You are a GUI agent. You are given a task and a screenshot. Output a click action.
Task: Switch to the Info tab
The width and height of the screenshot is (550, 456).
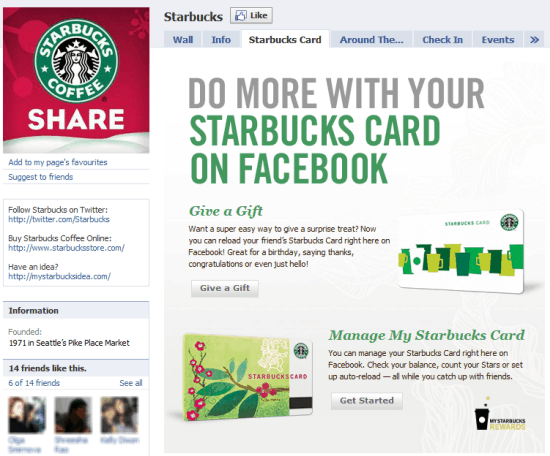tap(221, 40)
